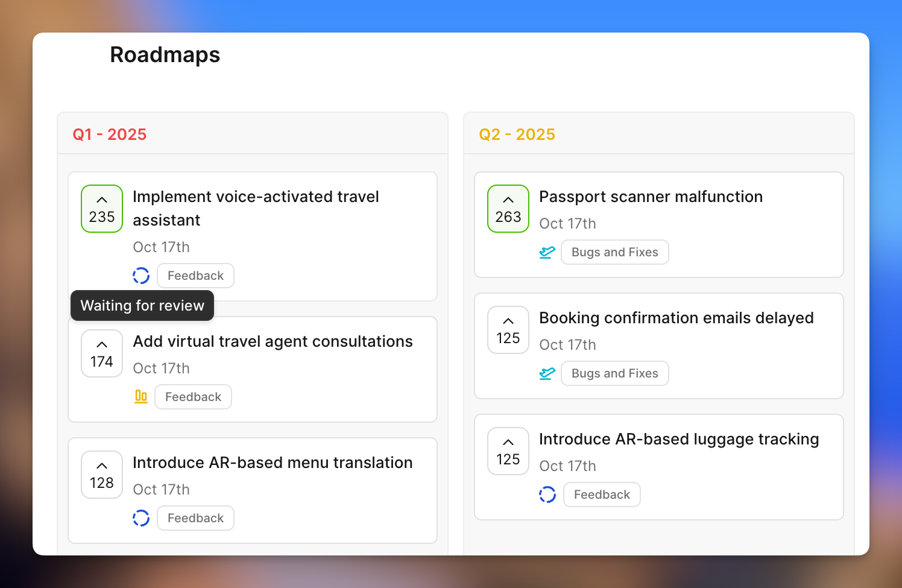The height and width of the screenshot is (588, 902).
Task: Click dashed circle status icon on luggage tracking
Action: point(547,495)
